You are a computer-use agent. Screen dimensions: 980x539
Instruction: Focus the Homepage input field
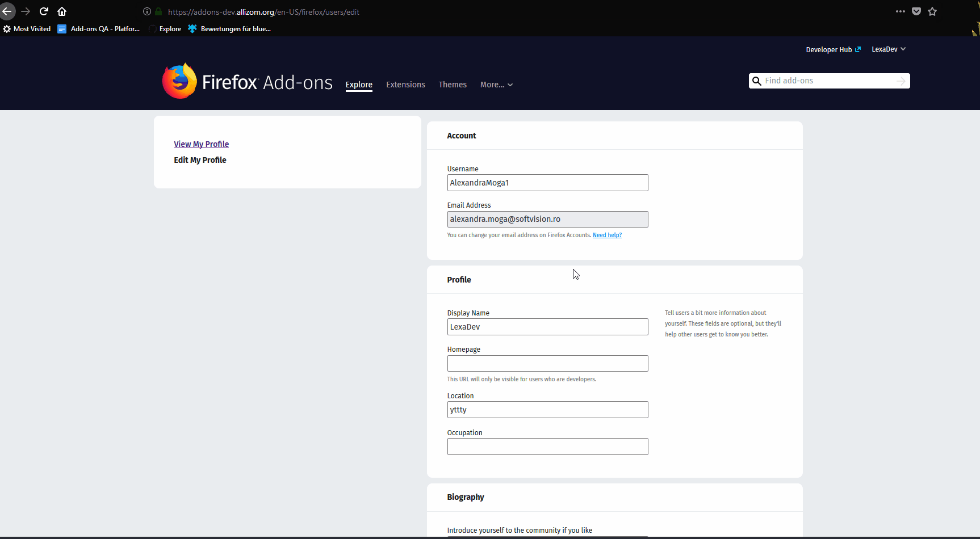[547, 363]
